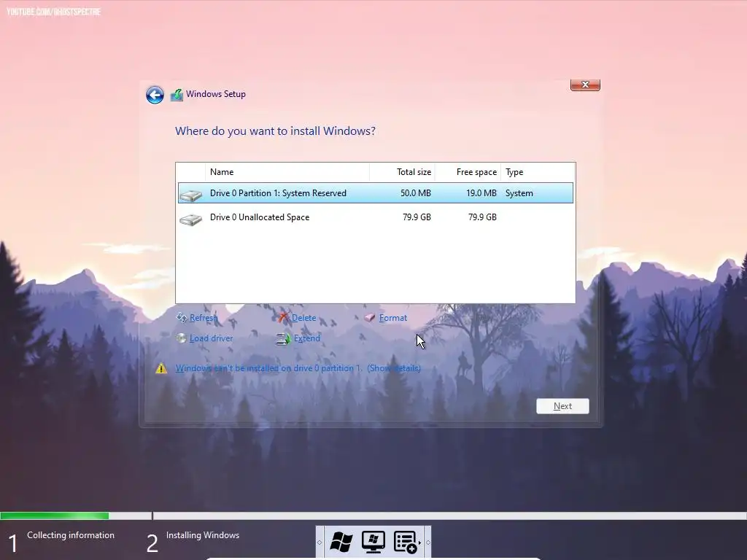The height and width of the screenshot is (560, 747).
Task: Click the Collecting information step label
Action: pos(71,535)
